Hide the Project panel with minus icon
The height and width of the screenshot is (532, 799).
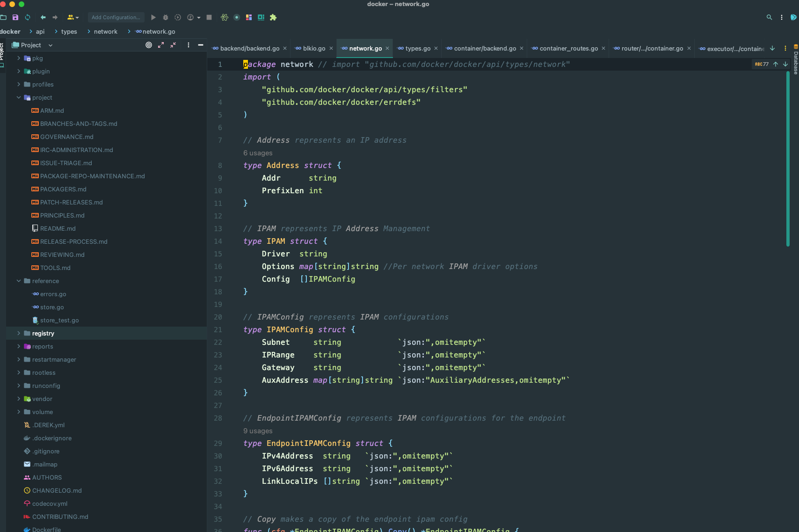click(x=201, y=45)
